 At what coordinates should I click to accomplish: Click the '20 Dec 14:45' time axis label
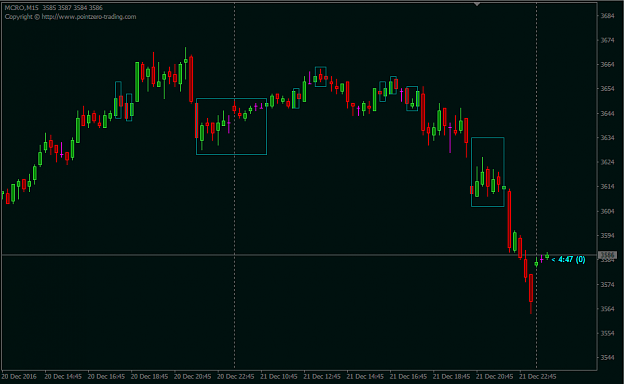pyautogui.click(x=63, y=376)
